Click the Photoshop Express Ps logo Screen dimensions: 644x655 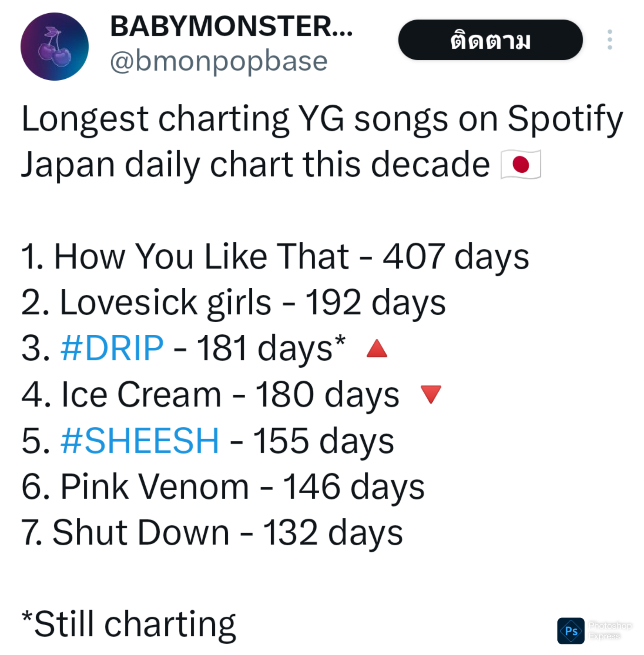tap(571, 631)
